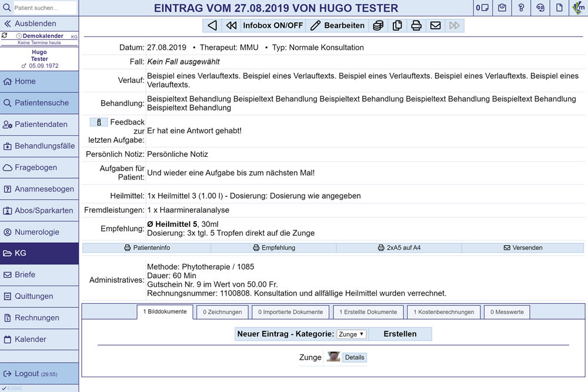Collapse the sidebar with Ausblenden
Screen dimensions: 588x392
coord(39,24)
